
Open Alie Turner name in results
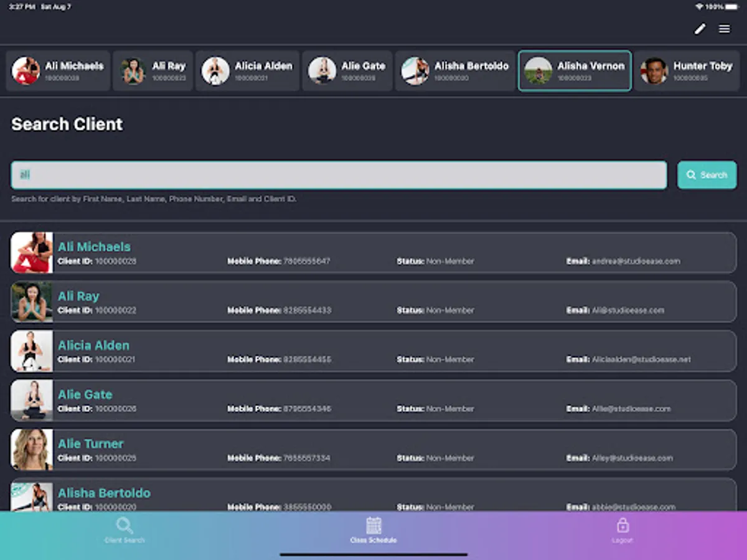click(91, 444)
